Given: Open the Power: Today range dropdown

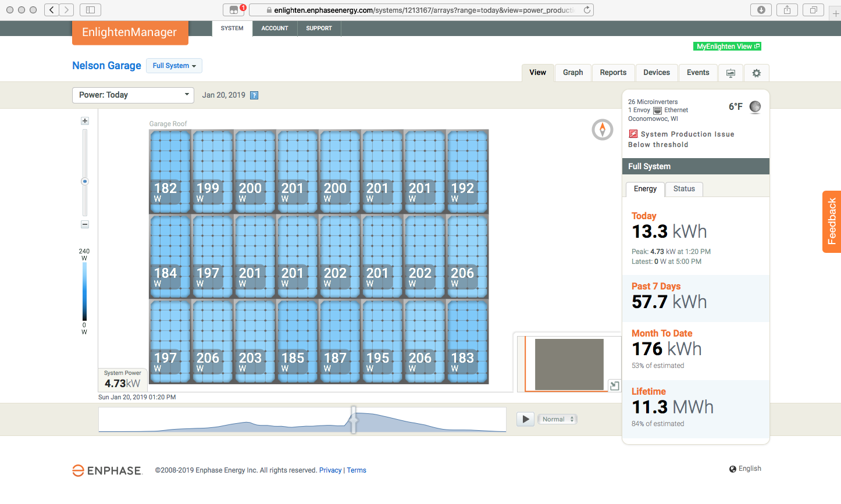Looking at the screenshot, I should point(133,95).
